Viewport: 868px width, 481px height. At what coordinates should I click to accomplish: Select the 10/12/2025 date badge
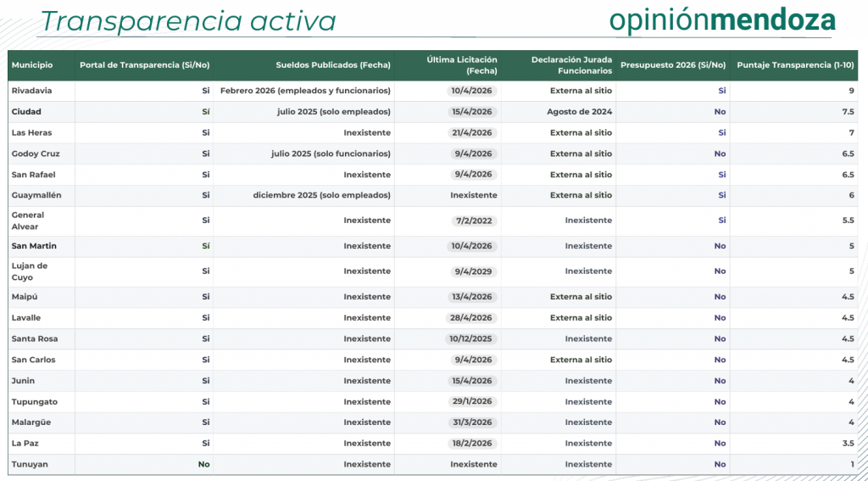pos(470,339)
